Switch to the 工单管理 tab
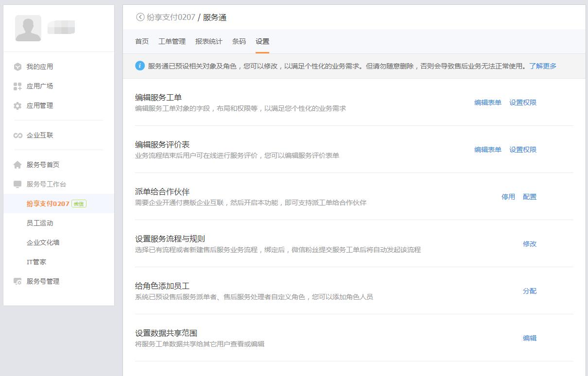The width and height of the screenshot is (588, 376). coord(172,42)
